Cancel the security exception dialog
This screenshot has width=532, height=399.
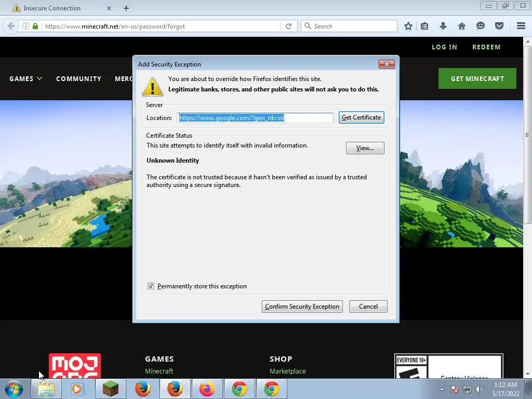click(x=368, y=307)
